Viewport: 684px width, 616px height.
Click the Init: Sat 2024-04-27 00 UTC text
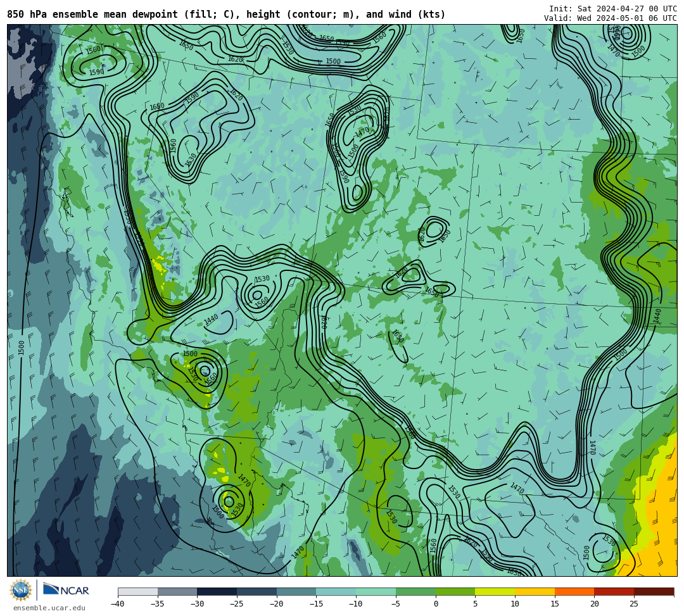click(x=613, y=9)
